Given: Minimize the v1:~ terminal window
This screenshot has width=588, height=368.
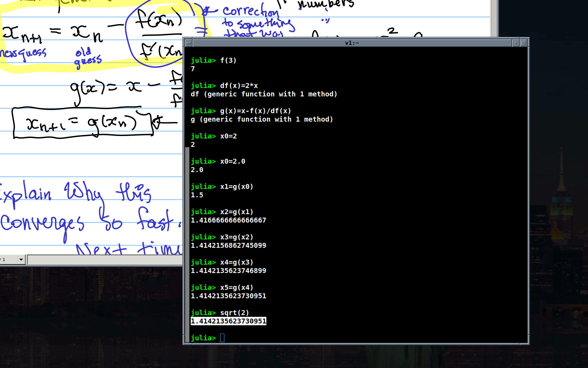Looking at the screenshot, I should 516,43.
